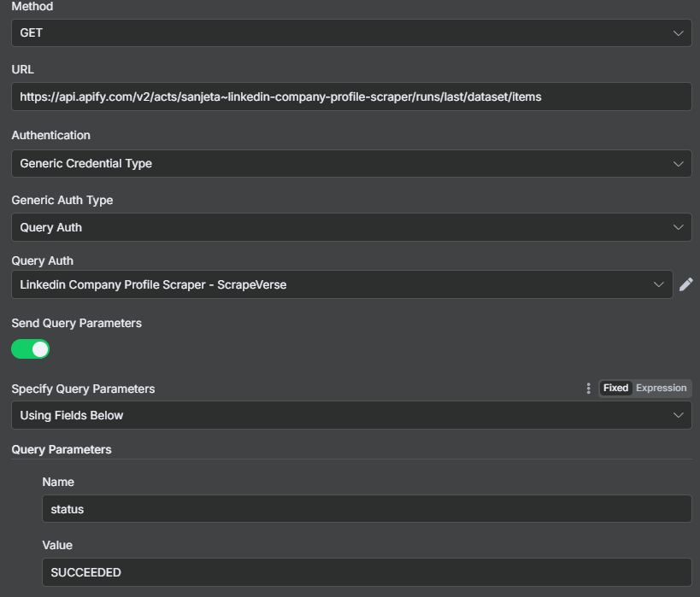Image resolution: width=700 pixels, height=597 pixels.
Task: Click the chevron arrow in Method field
Action: pyautogui.click(x=678, y=33)
